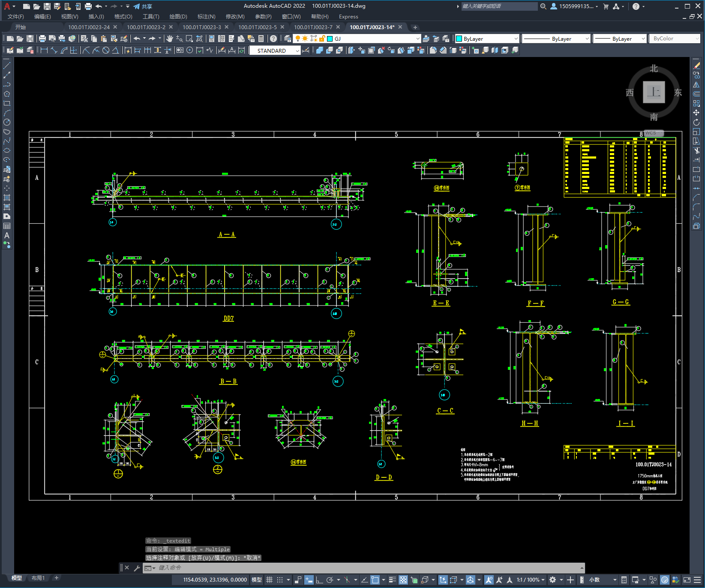Select the Aligned dimension tool
This screenshot has height=588, width=705.
(x=54, y=50)
